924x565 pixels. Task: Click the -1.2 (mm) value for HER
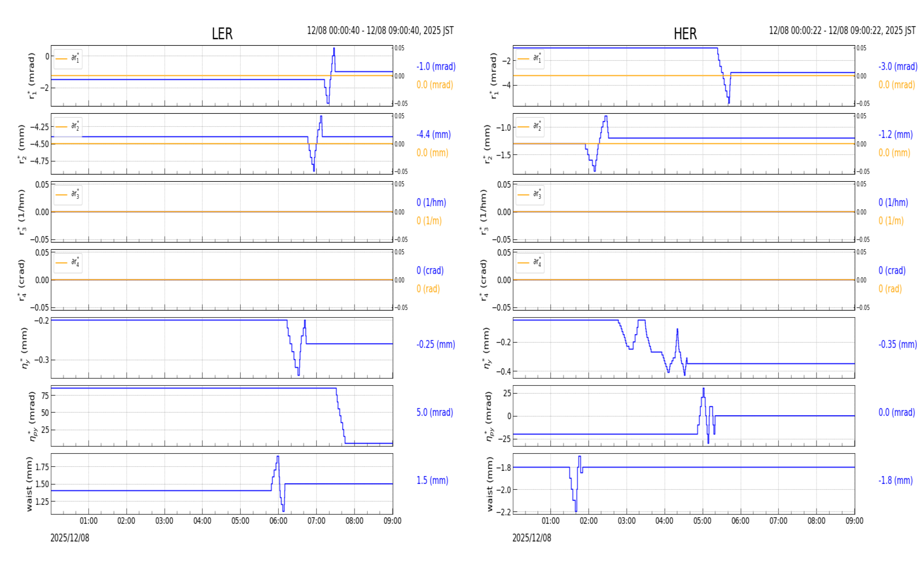895,135
